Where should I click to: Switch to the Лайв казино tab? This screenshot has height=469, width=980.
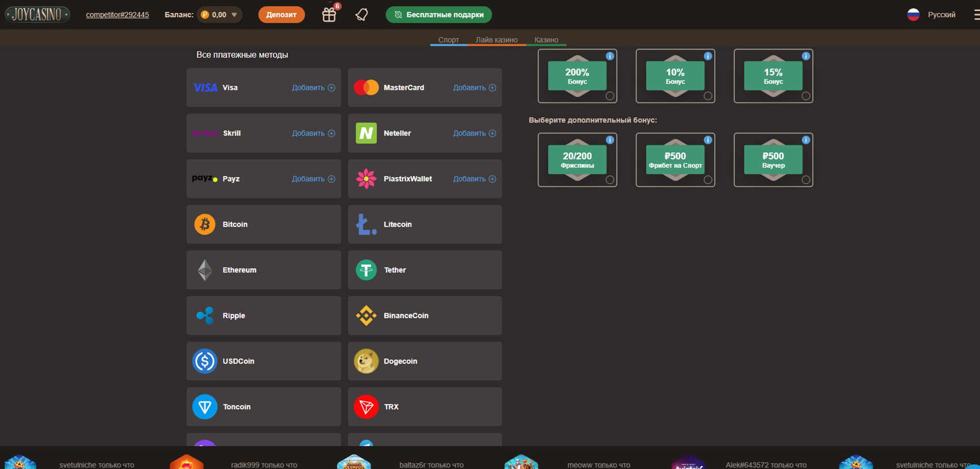pyautogui.click(x=496, y=40)
